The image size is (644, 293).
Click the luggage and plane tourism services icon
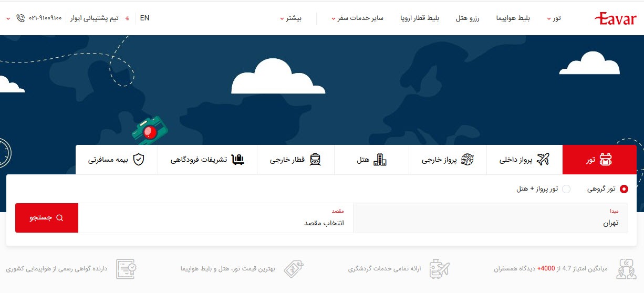tap(439, 268)
